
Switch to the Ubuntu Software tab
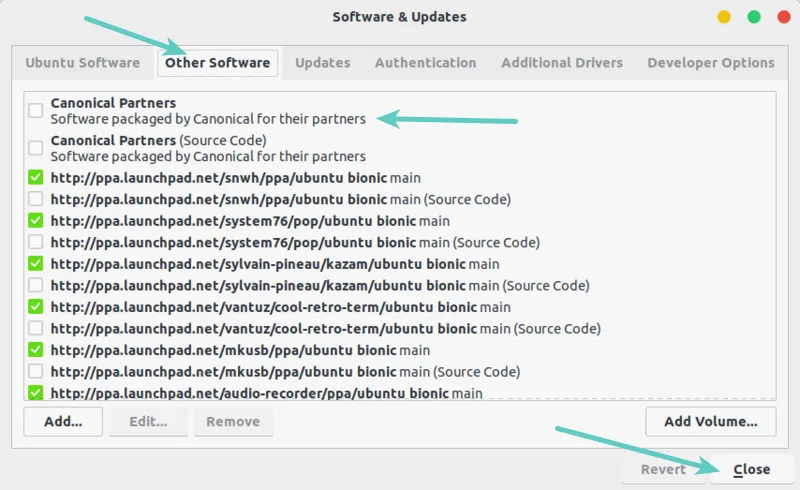point(83,63)
